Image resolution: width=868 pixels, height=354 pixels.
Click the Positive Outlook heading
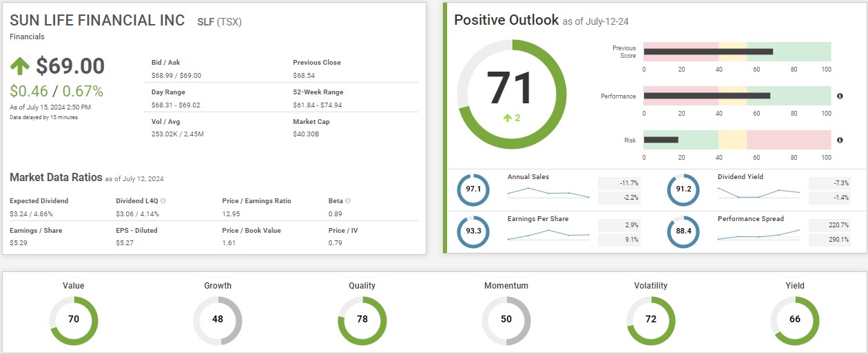click(x=506, y=20)
